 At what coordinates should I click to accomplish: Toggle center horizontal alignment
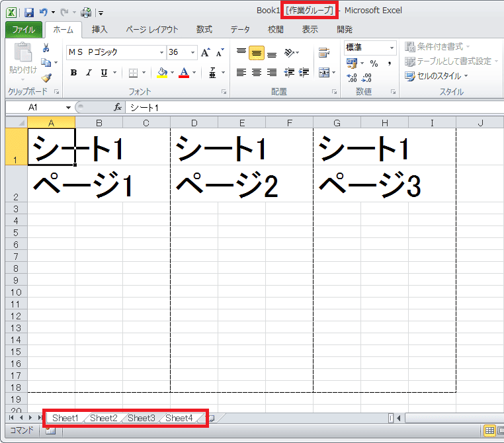257,73
